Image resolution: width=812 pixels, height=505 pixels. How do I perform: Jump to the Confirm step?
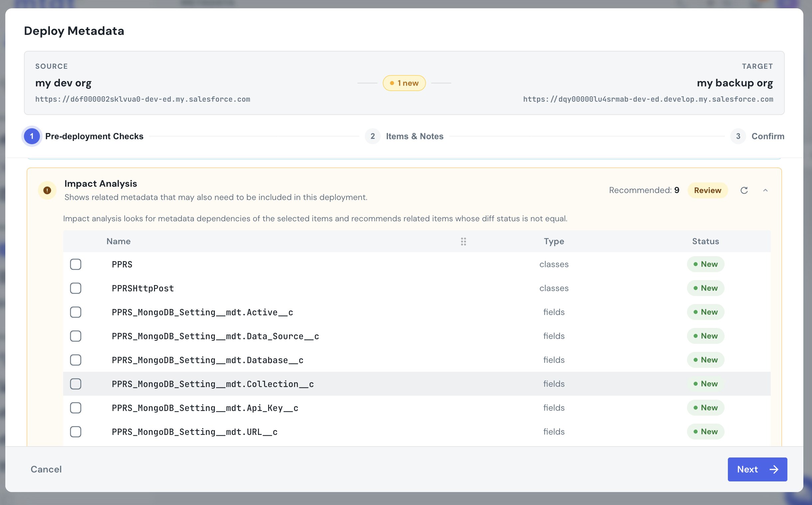coord(768,136)
